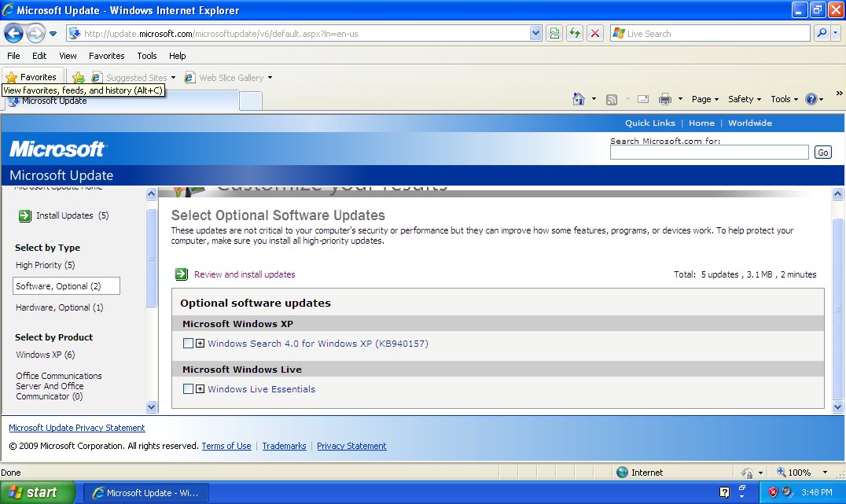846x504 pixels.
Task: Open the Favorites menu in menu bar
Action: pos(107,56)
